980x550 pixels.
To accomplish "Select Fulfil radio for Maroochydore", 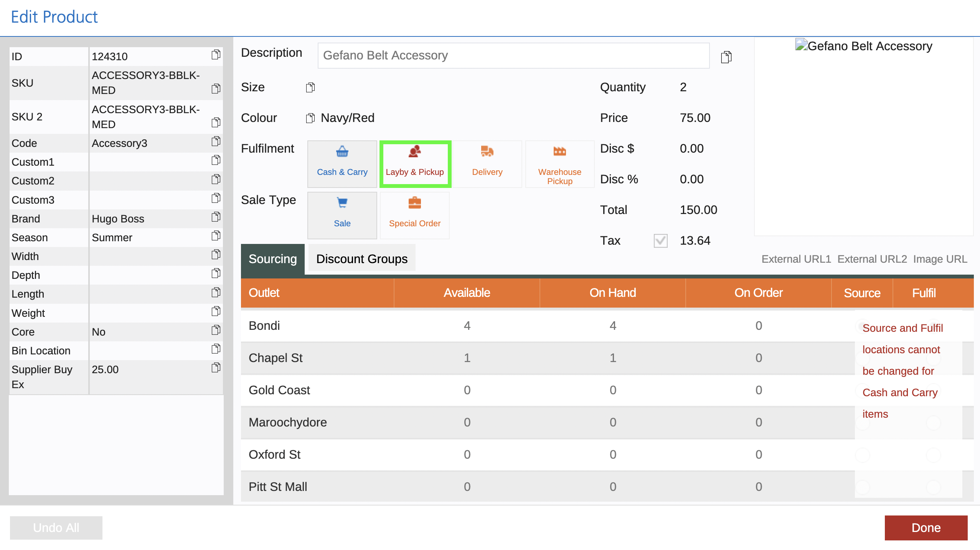I will 933,423.
